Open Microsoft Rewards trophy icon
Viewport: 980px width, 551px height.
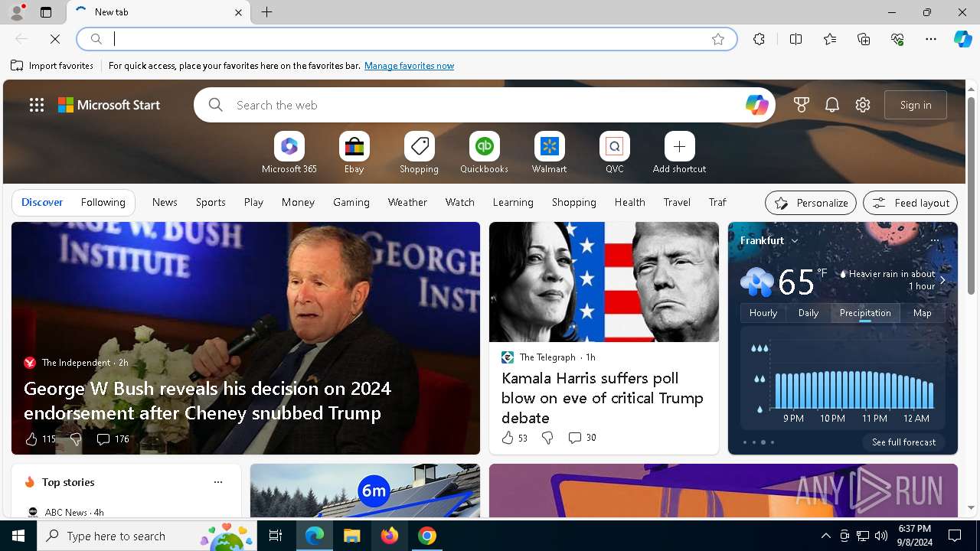[x=802, y=106]
